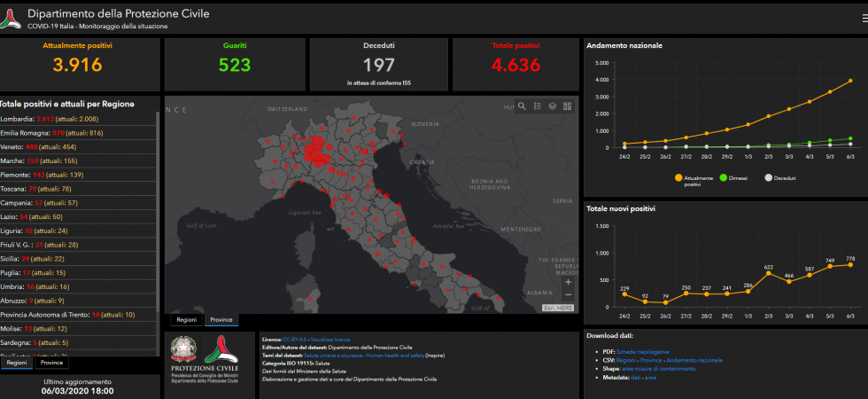This screenshot has width=868, height=399.
Task: Show the map legend list
Action: coord(538,106)
